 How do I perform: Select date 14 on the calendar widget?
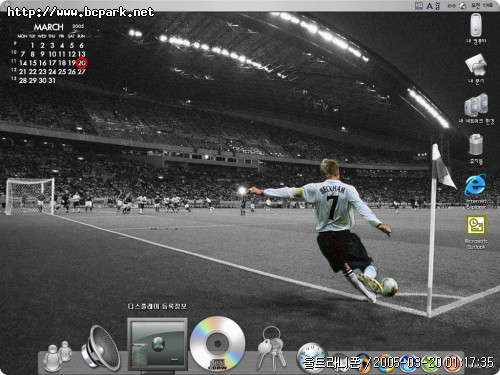click(23, 63)
